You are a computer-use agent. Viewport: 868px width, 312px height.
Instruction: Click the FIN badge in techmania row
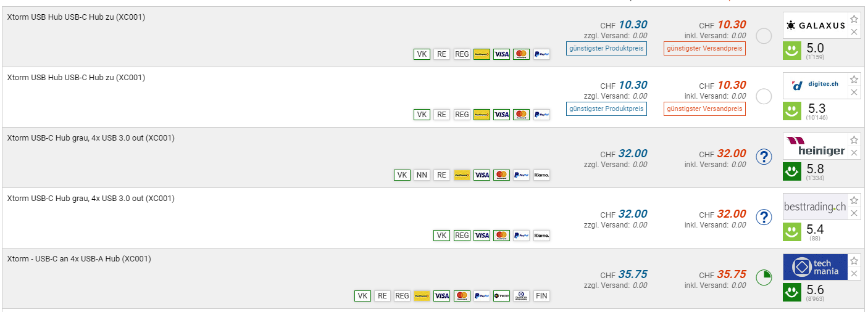point(541,296)
